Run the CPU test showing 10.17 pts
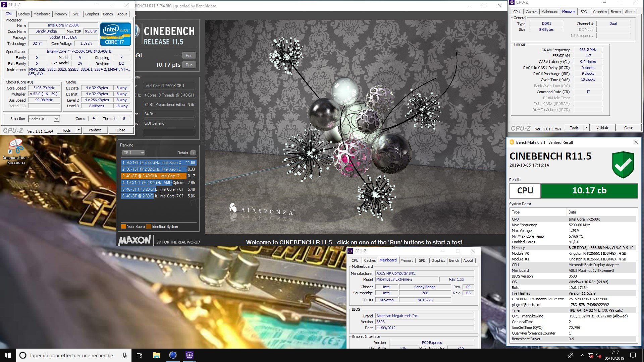 pos(189,65)
